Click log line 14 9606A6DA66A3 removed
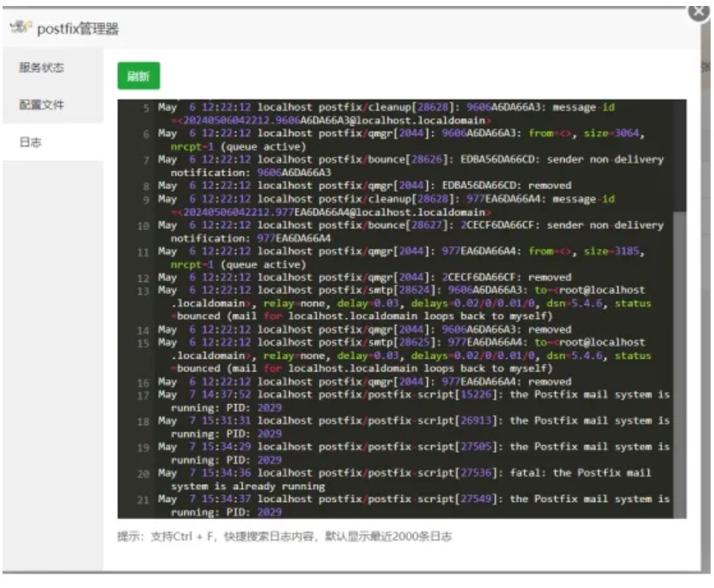This screenshot has width=714, height=588. click(x=365, y=330)
